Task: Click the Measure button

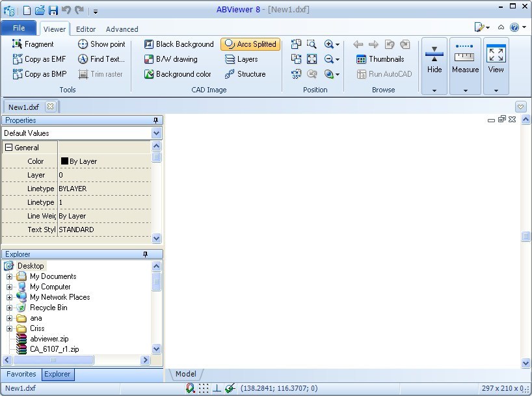Action: click(x=465, y=63)
